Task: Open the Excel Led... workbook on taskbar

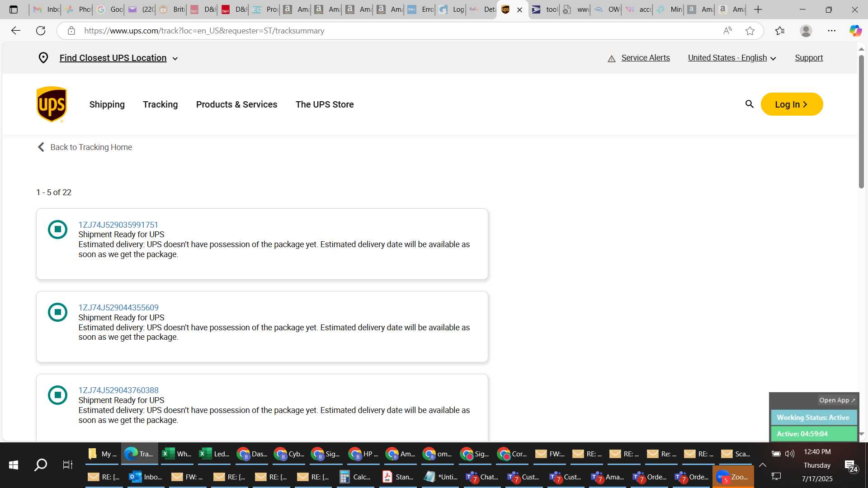Action: click(x=214, y=454)
